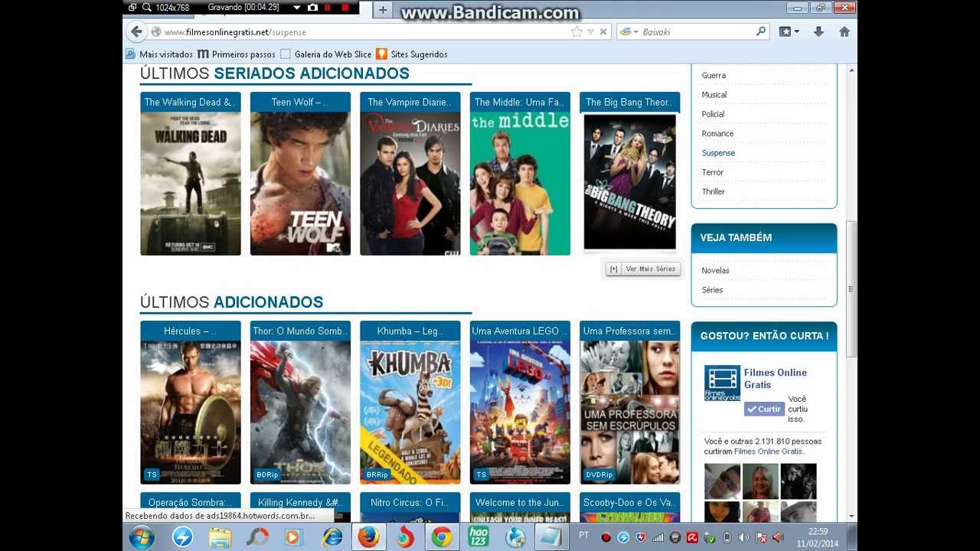Open the Galeria do Web Slice bookmark
This screenshot has height=551, width=980.
pos(326,54)
